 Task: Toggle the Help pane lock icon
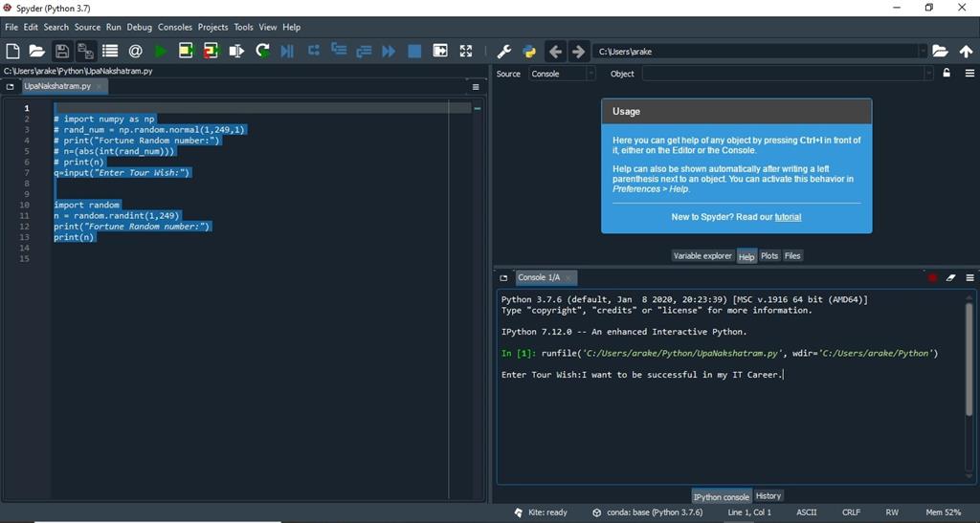coord(947,74)
